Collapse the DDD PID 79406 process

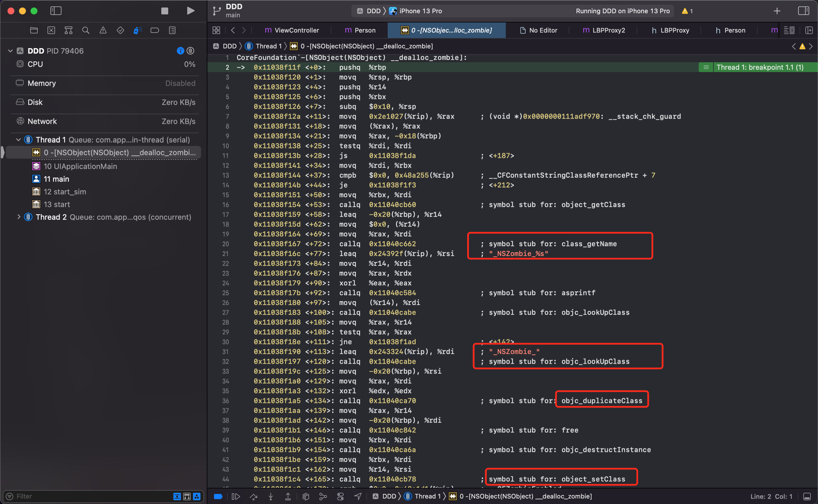pyautogui.click(x=10, y=51)
